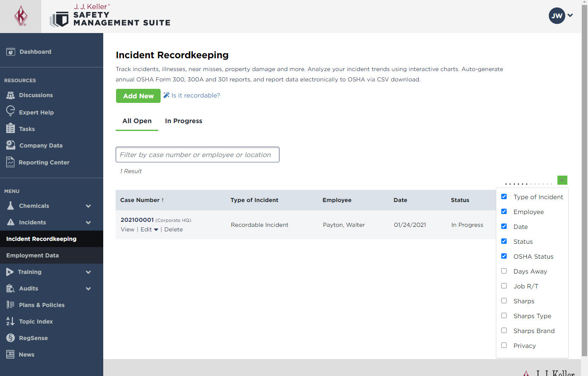Viewport: 588px width, 376px height.
Task: Sort by the Type of Incident column header
Action: click(254, 200)
